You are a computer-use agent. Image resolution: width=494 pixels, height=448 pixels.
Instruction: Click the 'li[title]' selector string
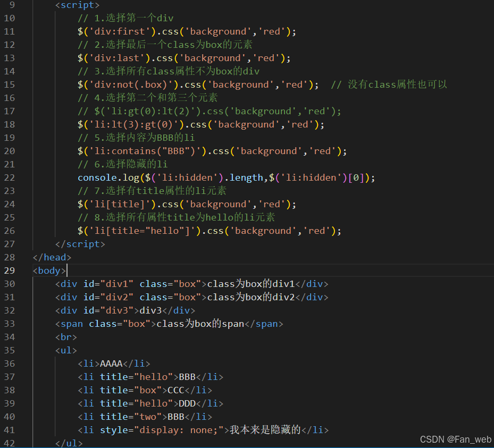pos(120,204)
